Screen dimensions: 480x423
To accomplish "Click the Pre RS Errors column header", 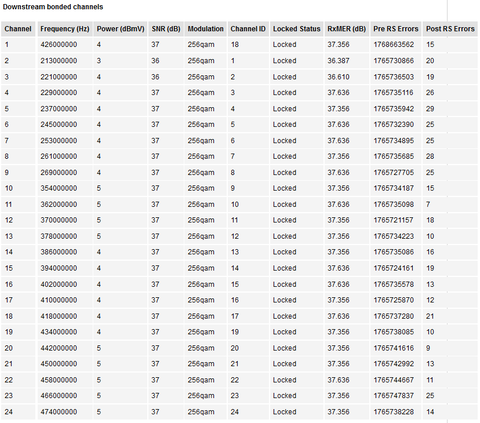I will pyautogui.click(x=396, y=29).
